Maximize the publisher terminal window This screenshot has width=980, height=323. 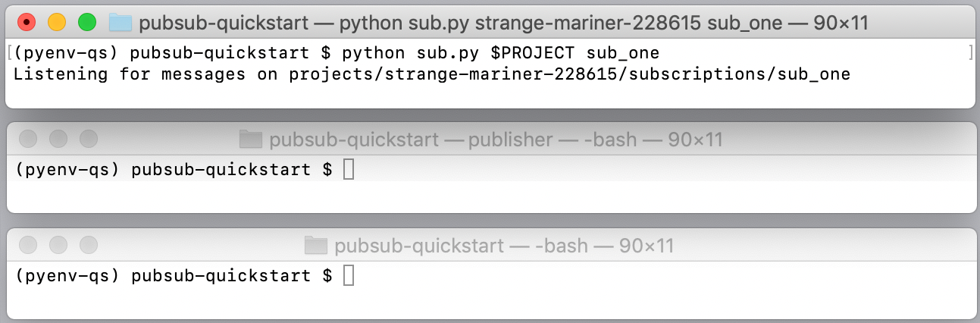[x=89, y=140]
